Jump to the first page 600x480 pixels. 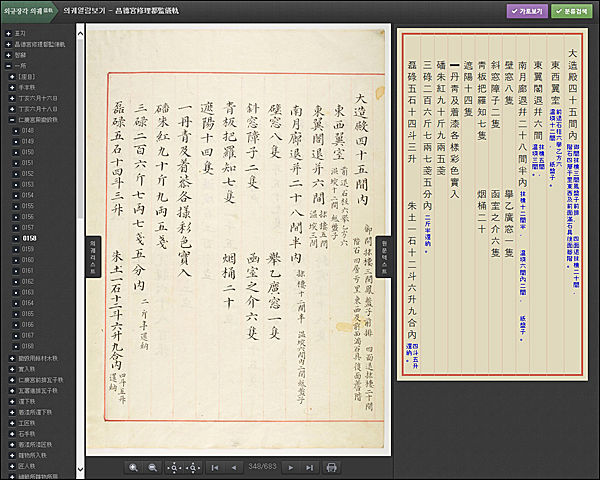click(x=215, y=467)
